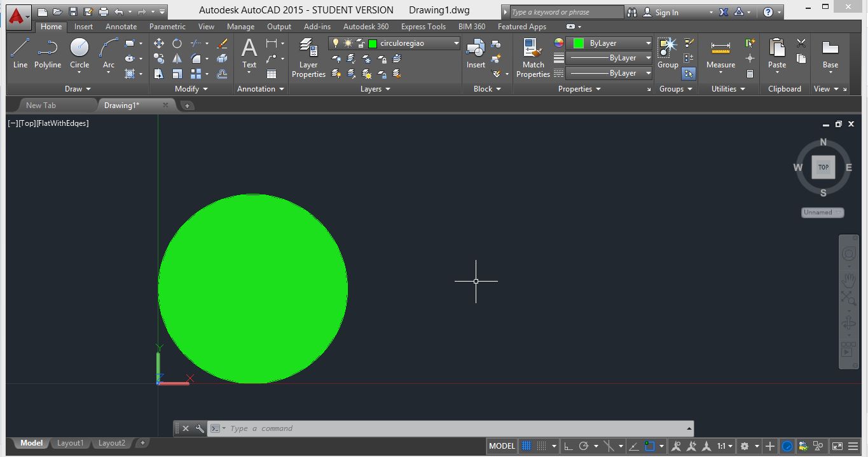The width and height of the screenshot is (868, 457).
Task: Toggle 2D object snap
Action: click(649, 446)
